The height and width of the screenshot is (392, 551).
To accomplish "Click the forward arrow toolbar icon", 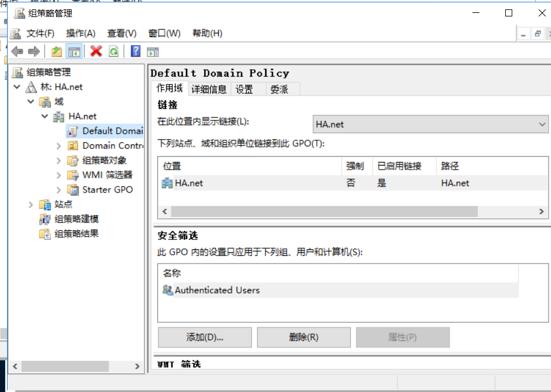I will tap(34, 52).
